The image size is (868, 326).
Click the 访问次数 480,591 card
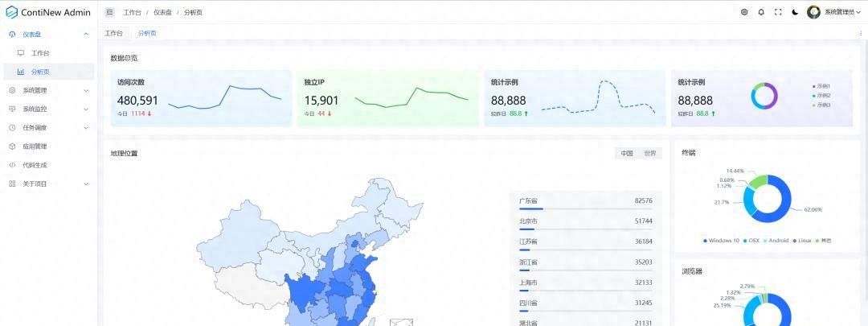tap(201, 98)
